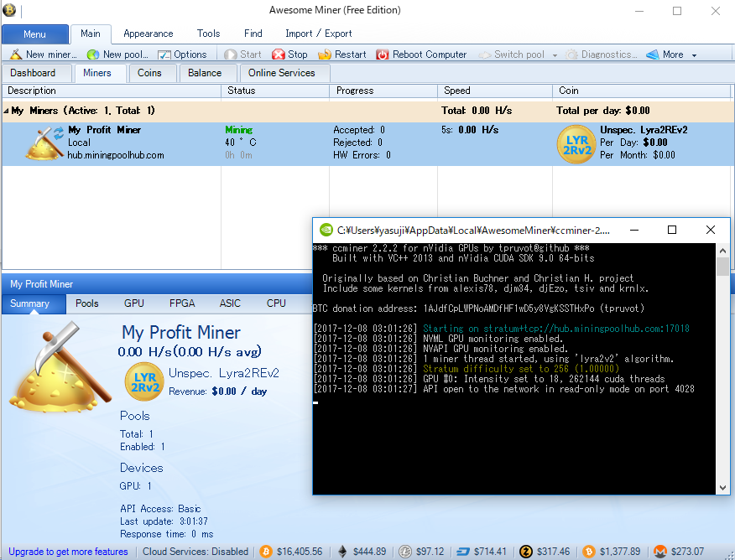Image resolution: width=735 pixels, height=560 pixels.
Task: Sort by Coin column header
Action: pos(642,91)
